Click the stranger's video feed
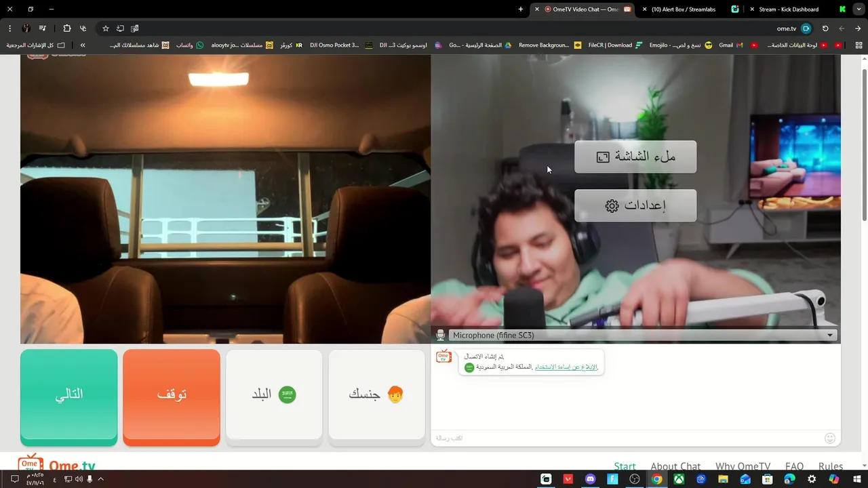Screen dimensions: 868x488 [225, 199]
